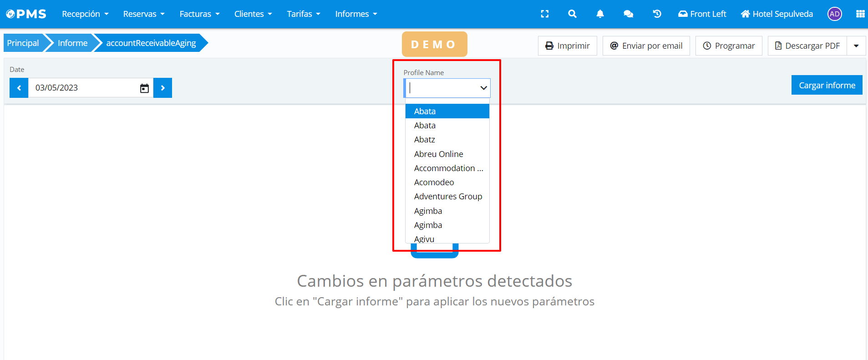
Task: Expand the Descargar PDF options arrow
Action: coord(856,46)
